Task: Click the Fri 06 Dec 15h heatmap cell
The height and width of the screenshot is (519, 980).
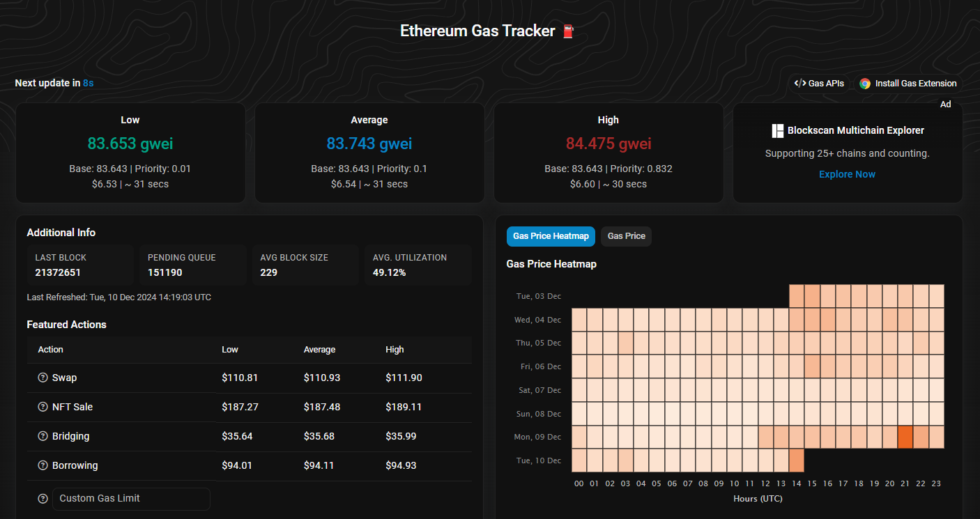Action: [812, 366]
